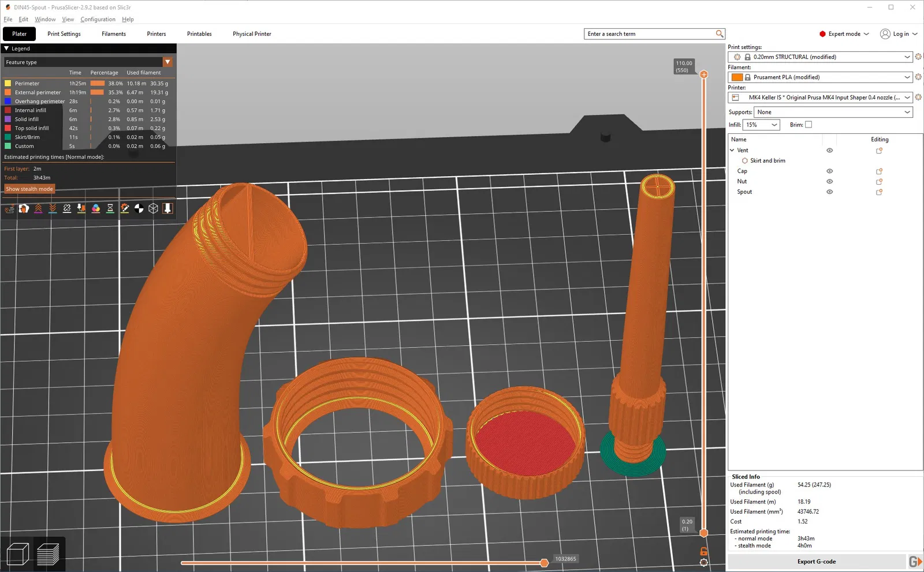Open the edit icon for Cap object
Screen dimensions: 924x572
coord(880,171)
